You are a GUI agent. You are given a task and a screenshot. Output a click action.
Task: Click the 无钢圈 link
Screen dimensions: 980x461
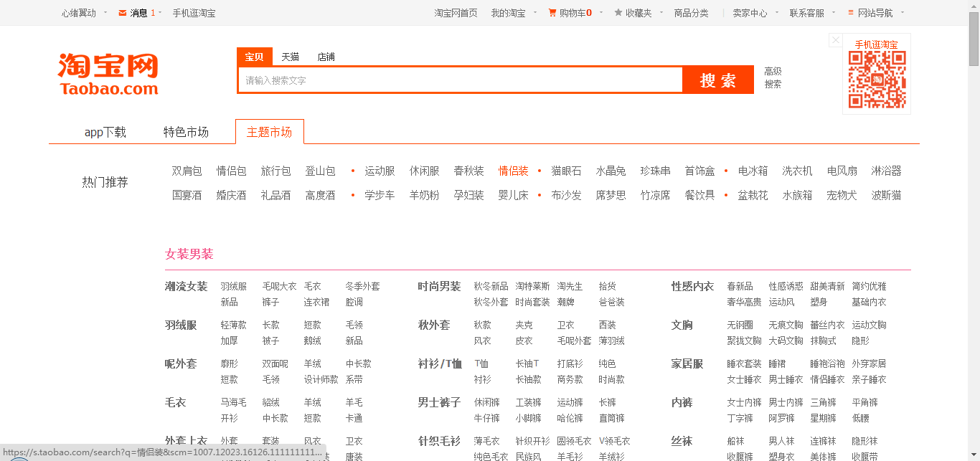(740, 325)
